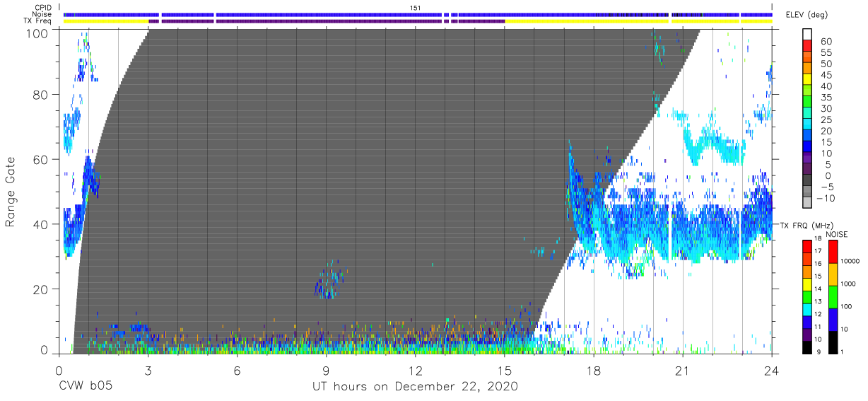868x401 pixels.
Task: Click x-axis hour label '9'
Action: [x=326, y=371]
